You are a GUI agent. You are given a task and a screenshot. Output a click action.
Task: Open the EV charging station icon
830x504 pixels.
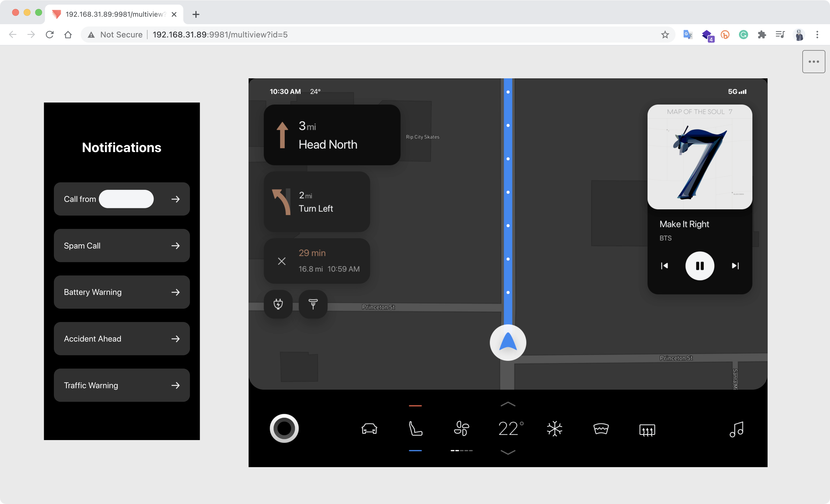click(x=278, y=304)
